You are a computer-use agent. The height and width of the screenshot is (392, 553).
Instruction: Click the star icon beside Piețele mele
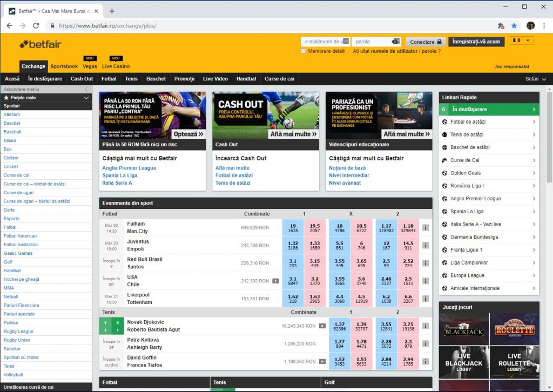point(6,98)
